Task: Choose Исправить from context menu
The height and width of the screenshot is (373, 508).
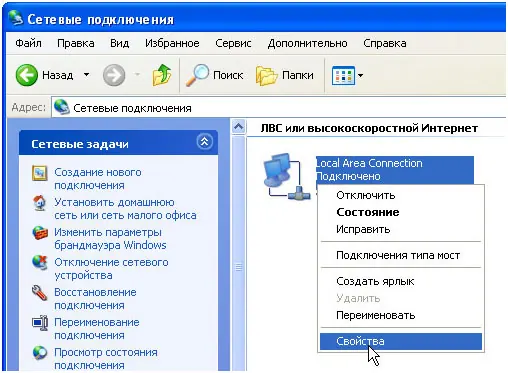Action: (x=401, y=229)
